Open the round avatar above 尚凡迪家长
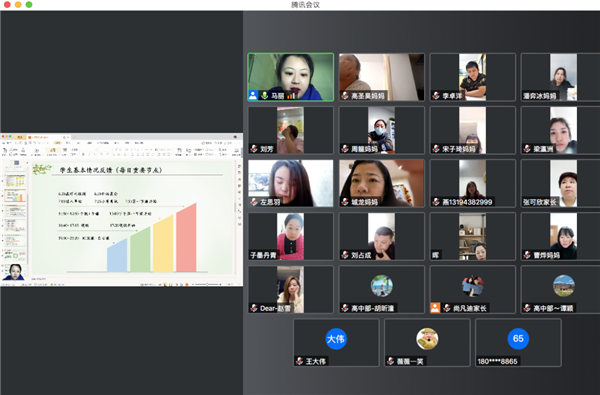Screen dimensions: 600x395 click(x=473, y=286)
